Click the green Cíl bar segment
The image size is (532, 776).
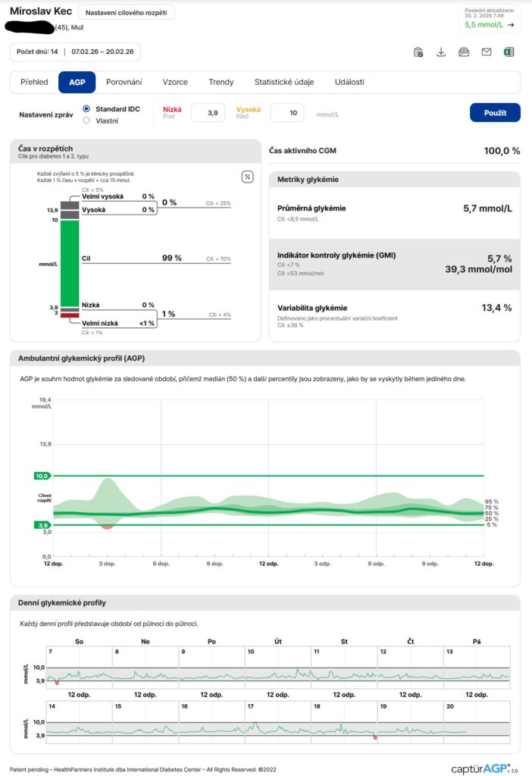(70, 263)
